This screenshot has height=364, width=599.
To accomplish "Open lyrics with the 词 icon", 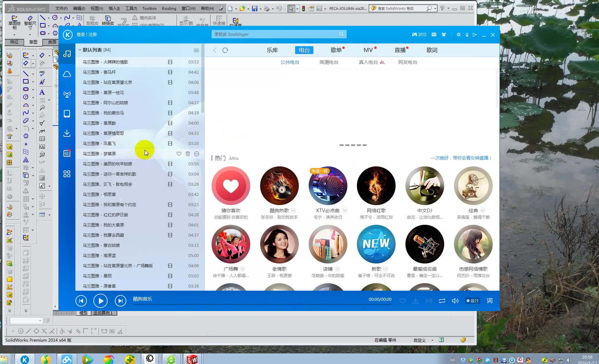I will (490, 301).
